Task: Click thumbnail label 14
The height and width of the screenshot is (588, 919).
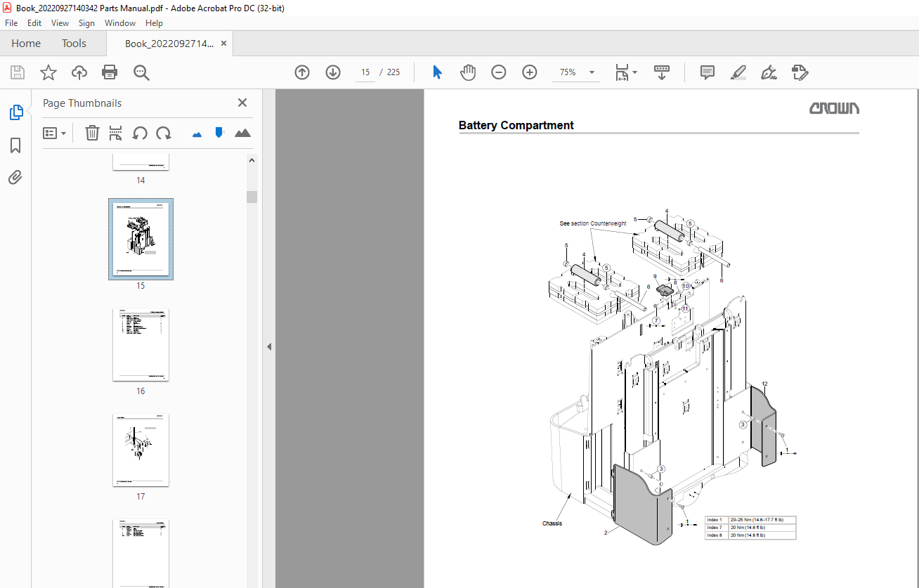Action: click(x=141, y=181)
